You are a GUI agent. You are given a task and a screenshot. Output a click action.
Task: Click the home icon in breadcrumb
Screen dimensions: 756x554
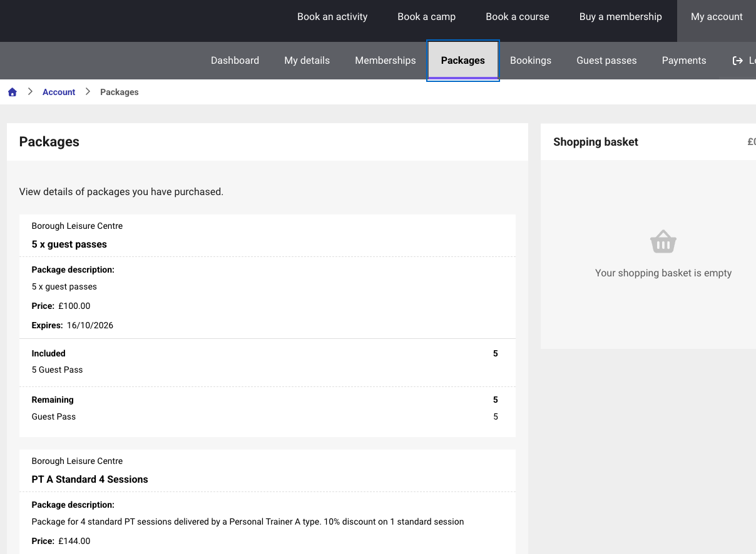pyautogui.click(x=13, y=92)
